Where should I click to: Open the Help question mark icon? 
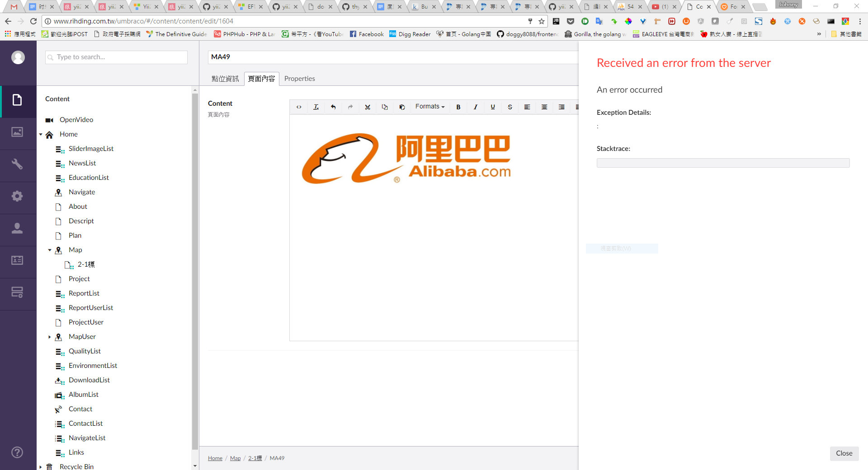17,452
